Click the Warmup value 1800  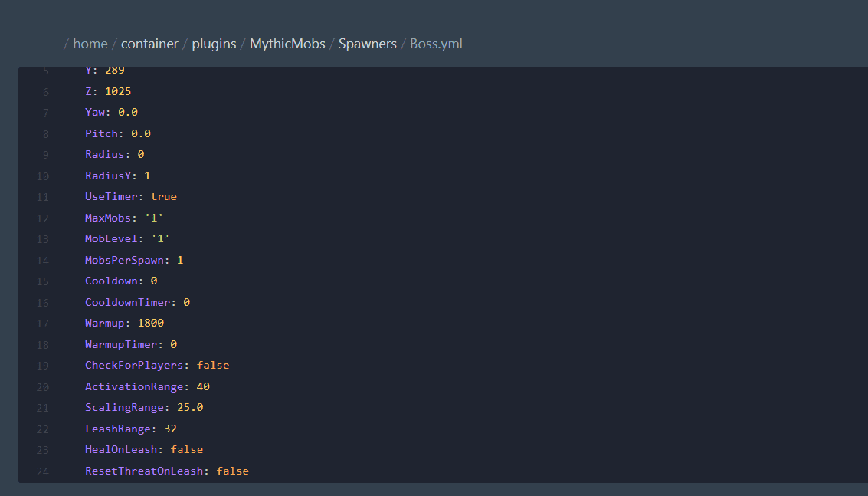[x=151, y=324]
